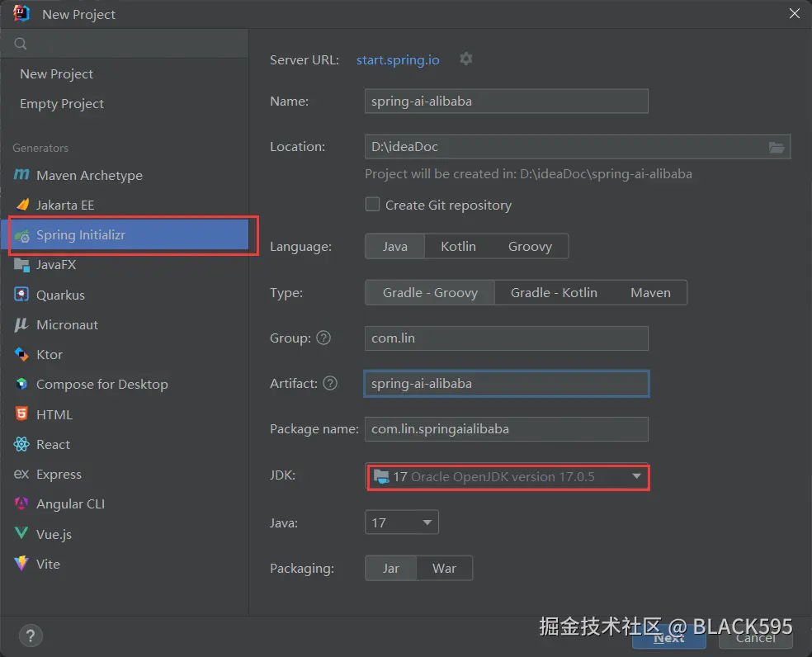This screenshot has height=657, width=812.
Task: Click the search magnifier icon
Action: coord(20,44)
